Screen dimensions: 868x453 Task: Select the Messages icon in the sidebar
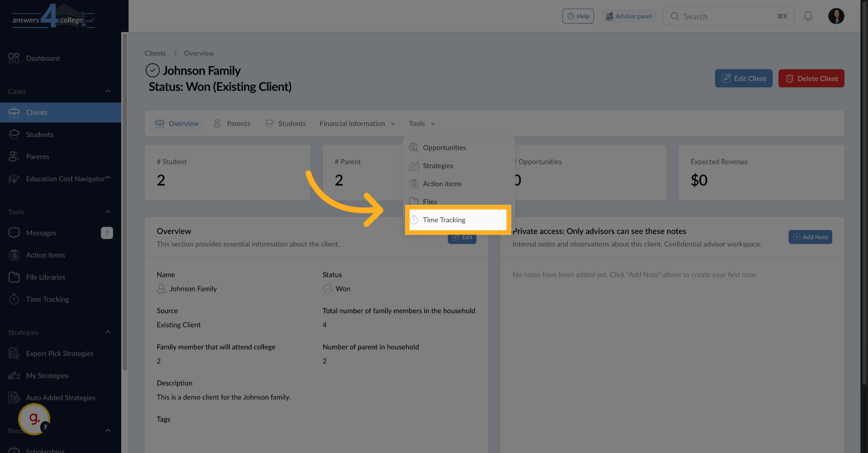coord(14,233)
